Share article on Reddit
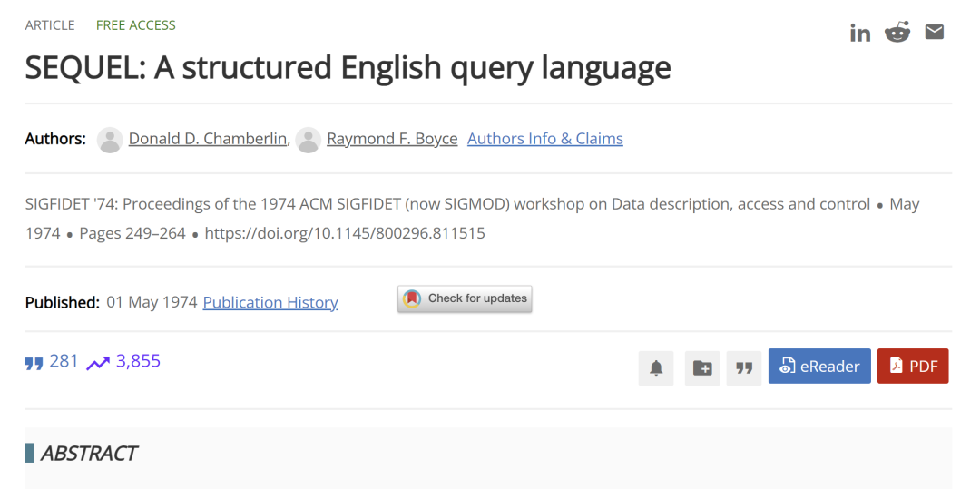The height and width of the screenshot is (489, 980). click(897, 33)
